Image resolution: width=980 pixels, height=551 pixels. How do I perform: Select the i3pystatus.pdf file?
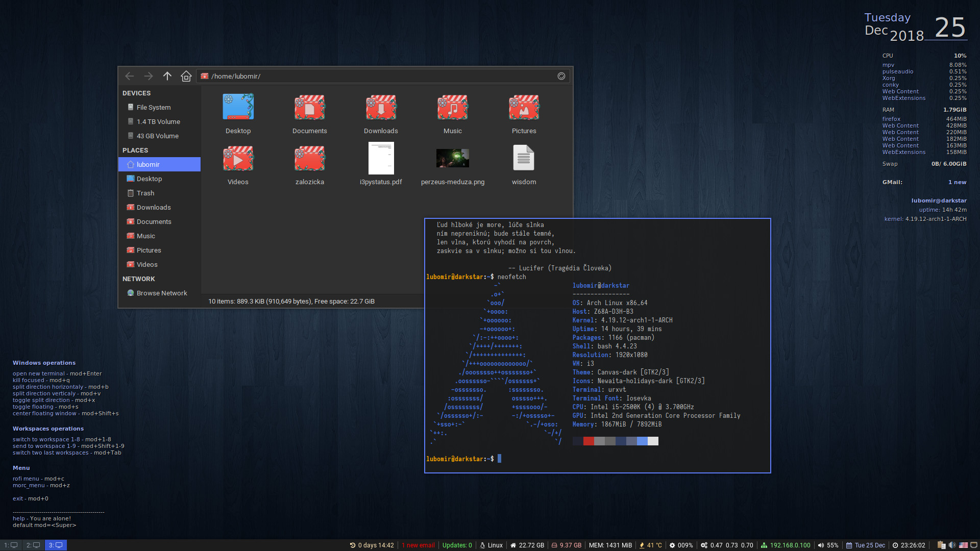coord(381,158)
